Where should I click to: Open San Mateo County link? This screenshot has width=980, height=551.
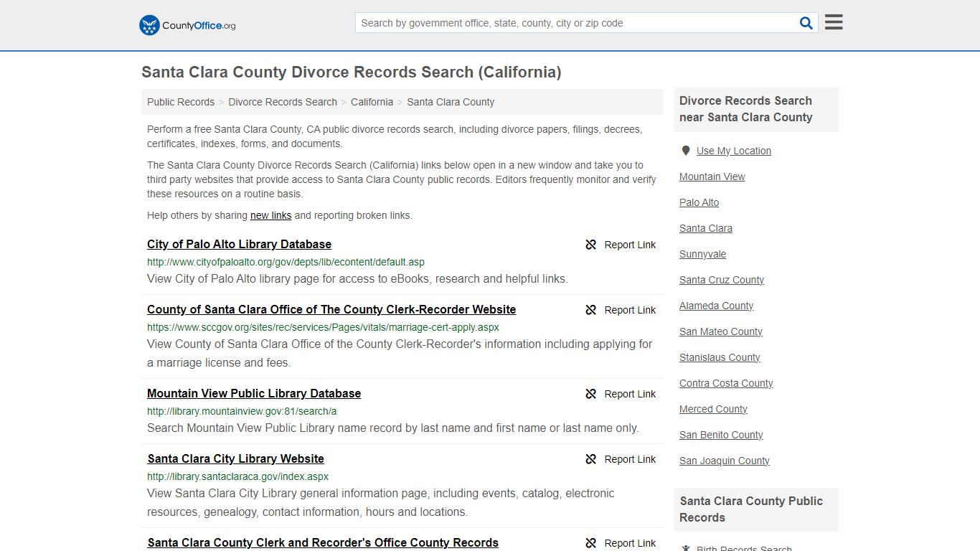tap(721, 331)
